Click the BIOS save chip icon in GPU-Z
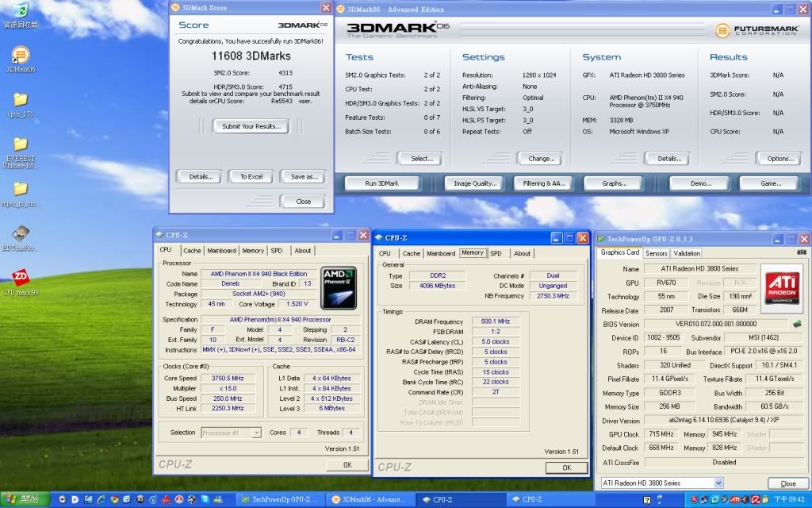Image resolution: width=812 pixels, height=508 pixels. pos(798,324)
